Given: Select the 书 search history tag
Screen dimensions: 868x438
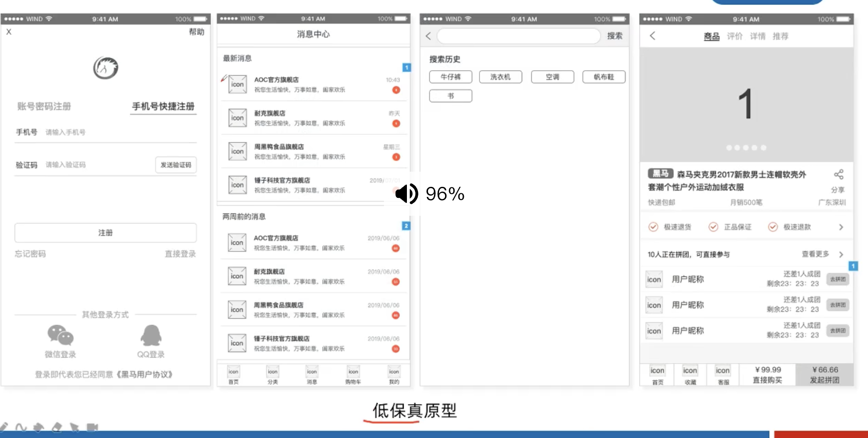Looking at the screenshot, I should pos(451,96).
